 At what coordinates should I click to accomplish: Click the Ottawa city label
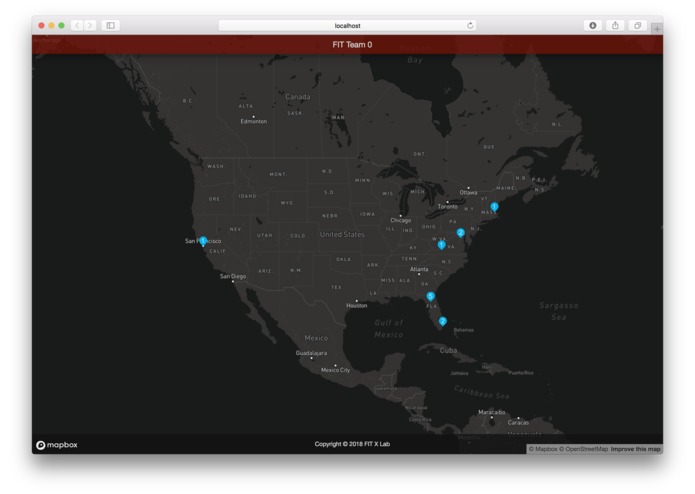[469, 192]
